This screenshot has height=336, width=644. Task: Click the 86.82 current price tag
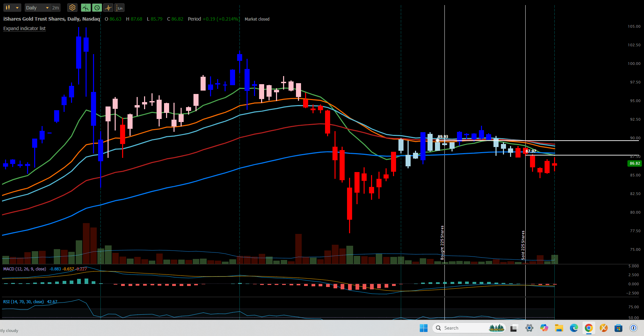click(x=635, y=163)
